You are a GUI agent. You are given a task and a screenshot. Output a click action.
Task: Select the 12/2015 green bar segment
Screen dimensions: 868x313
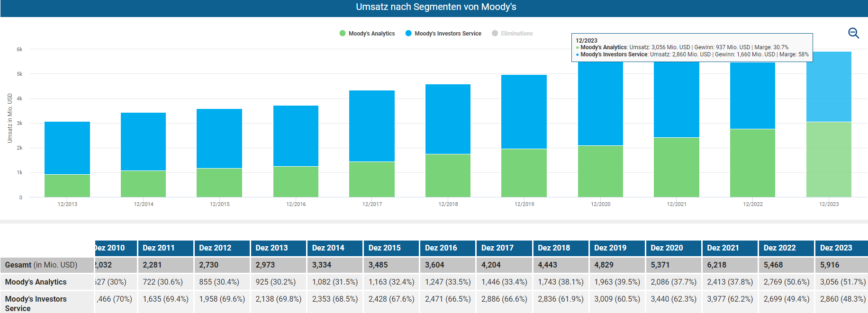(219, 183)
